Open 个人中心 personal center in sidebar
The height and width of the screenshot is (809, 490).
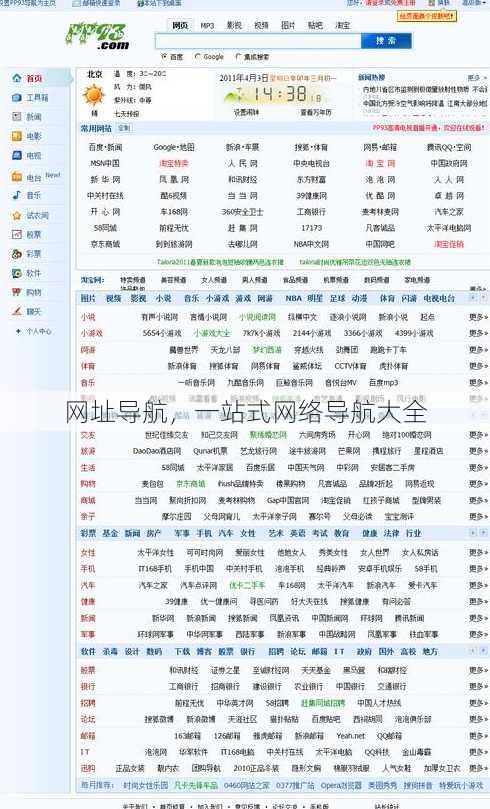click(x=39, y=331)
